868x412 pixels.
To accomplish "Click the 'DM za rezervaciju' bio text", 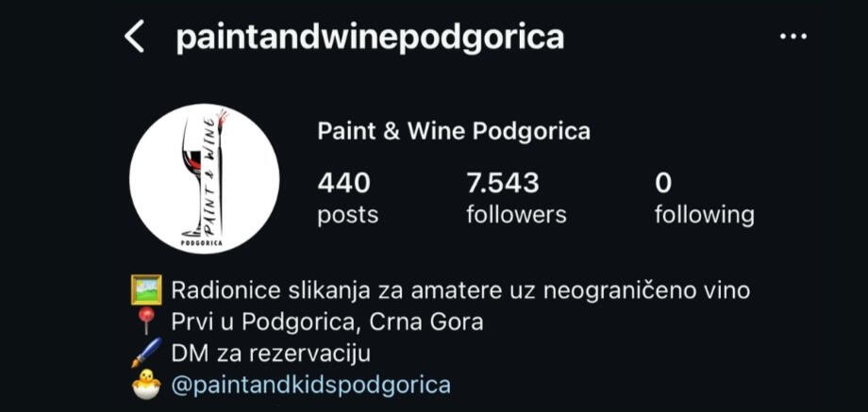I will [271, 354].
